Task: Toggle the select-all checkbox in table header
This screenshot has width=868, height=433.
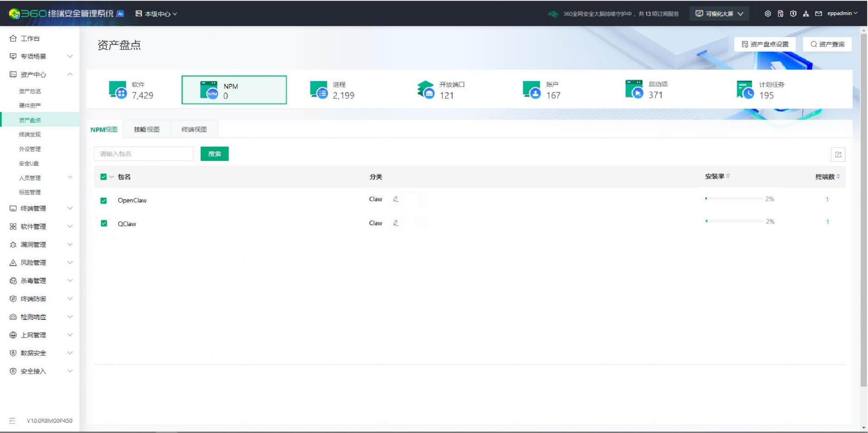Action: click(x=103, y=177)
